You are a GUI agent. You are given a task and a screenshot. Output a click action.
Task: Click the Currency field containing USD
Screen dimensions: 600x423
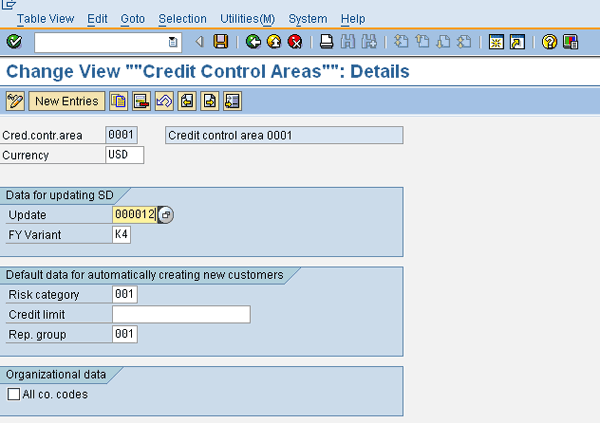(x=125, y=155)
